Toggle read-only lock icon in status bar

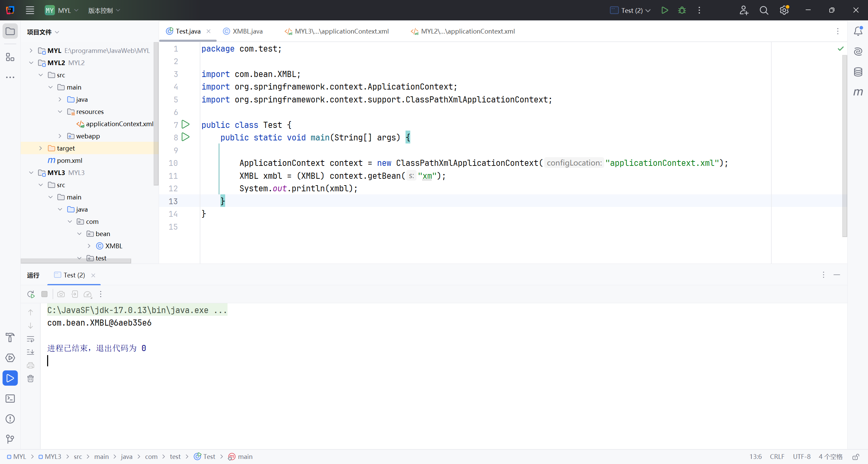856,457
